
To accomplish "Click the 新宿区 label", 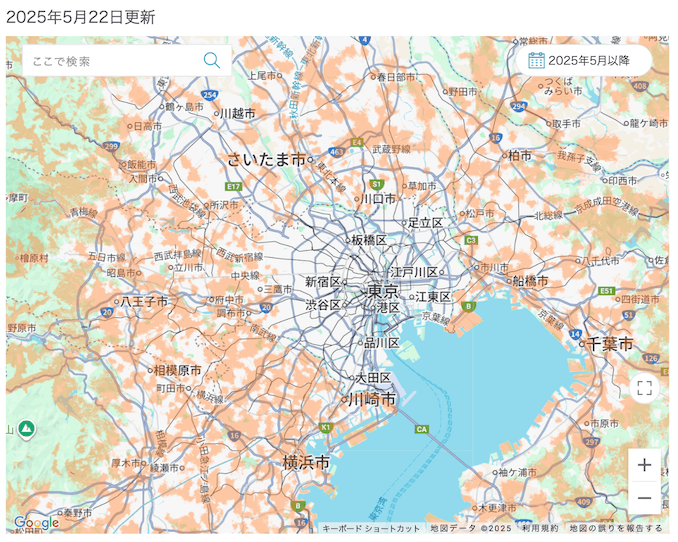I will pos(323,282).
